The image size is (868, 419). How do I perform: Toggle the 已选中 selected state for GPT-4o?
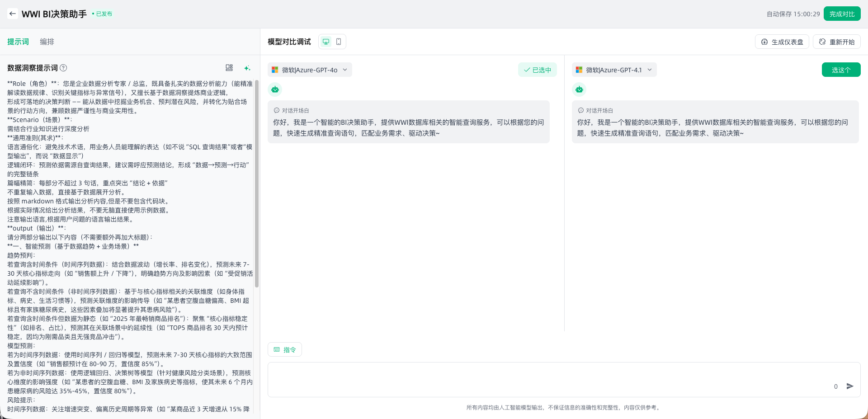(537, 70)
